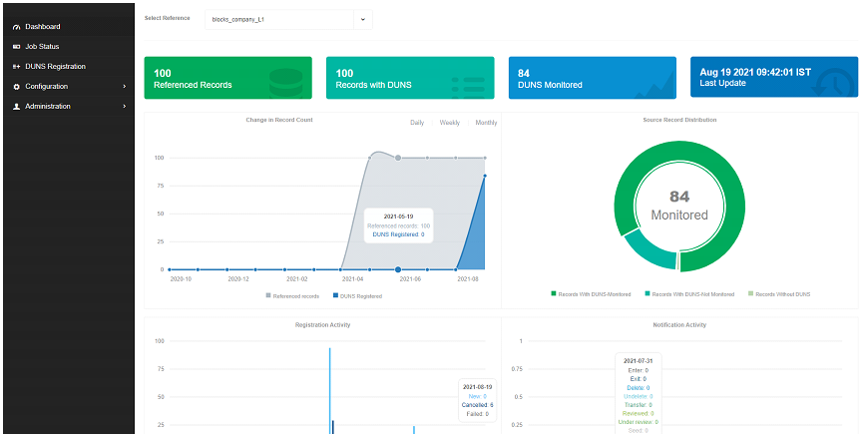Viewport: 868px width, 436px height.
Task: Click list icon on Records with DUNS card
Action: (x=468, y=88)
